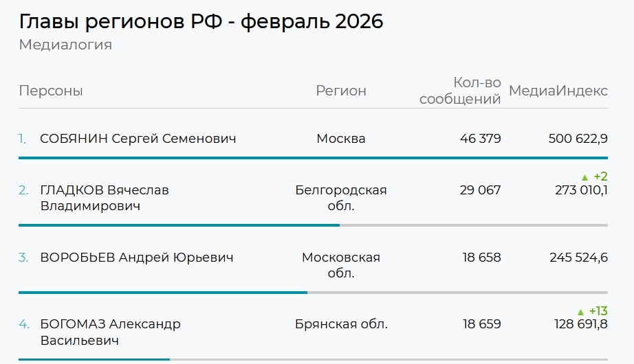Viewport: 634px width, 364px height.
Task: Click Собянин's full-width progress bar
Action: coord(313,158)
